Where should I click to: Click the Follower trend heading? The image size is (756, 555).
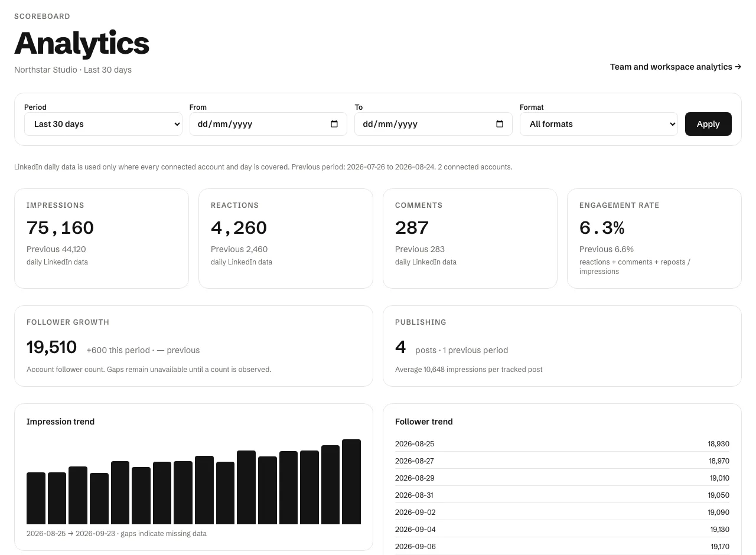point(424,422)
